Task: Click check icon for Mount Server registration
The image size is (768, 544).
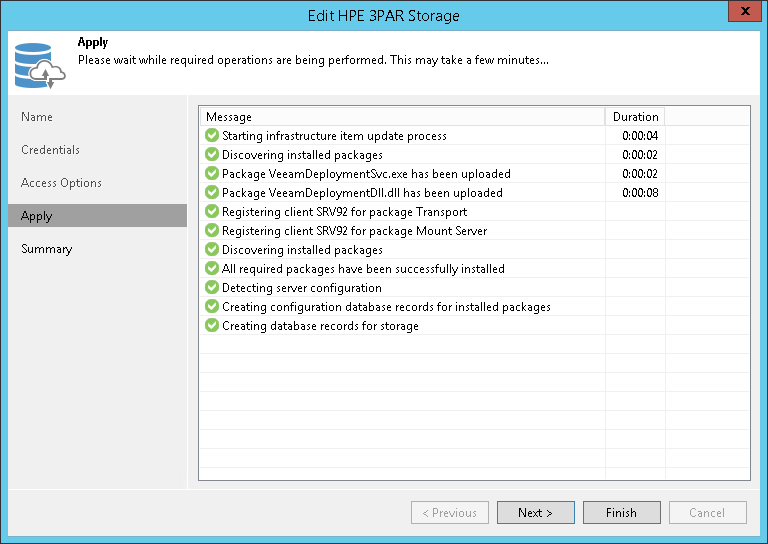Action: [x=211, y=231]
